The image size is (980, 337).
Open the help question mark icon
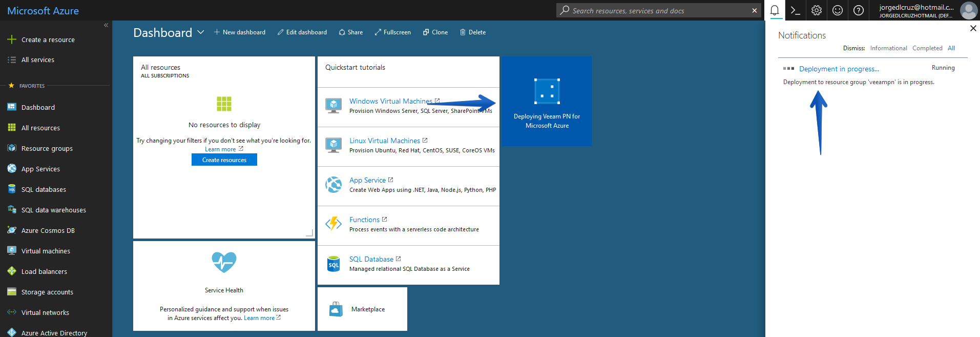(859, 10)
